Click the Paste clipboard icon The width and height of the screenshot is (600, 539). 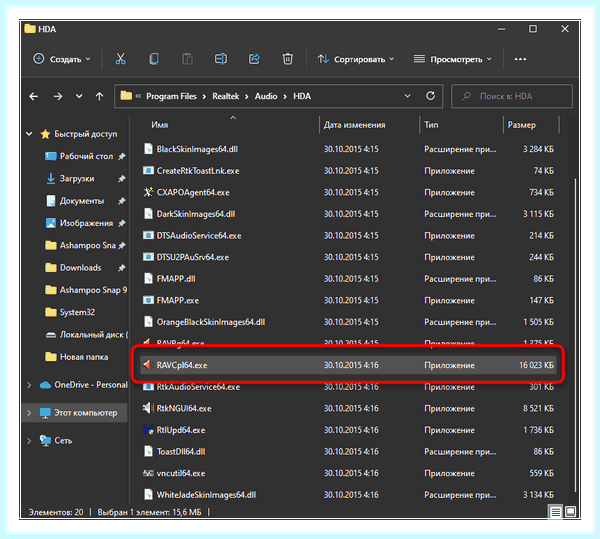(187, 59)
